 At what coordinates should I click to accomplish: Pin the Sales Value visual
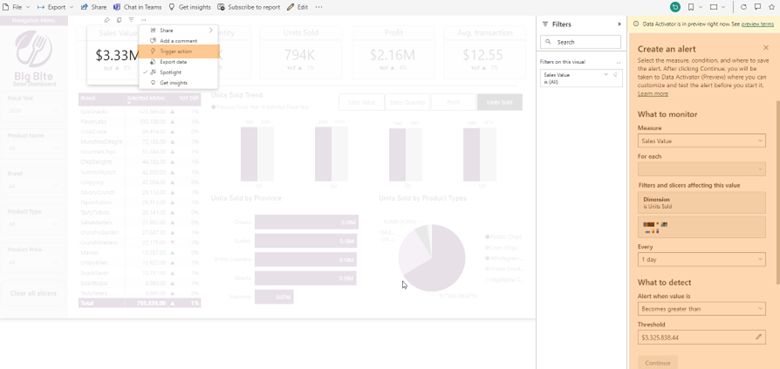tap(107, 20)
